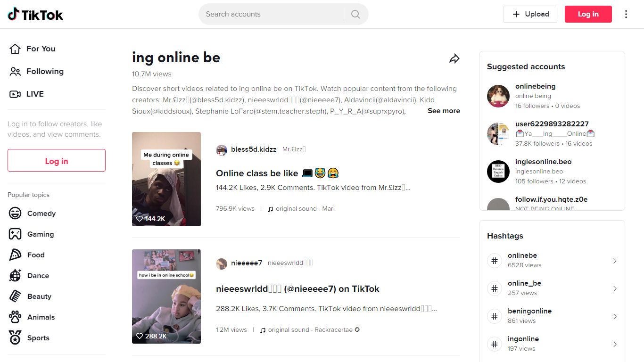Select the Comedy topic
This screenshot has height=362, width=644.
click(x=41, y=214)
